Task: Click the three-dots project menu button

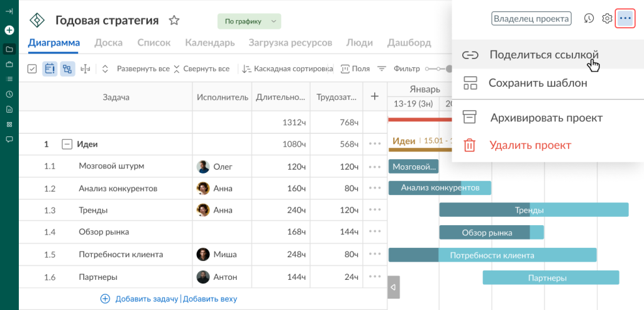Action: (625, 18)
